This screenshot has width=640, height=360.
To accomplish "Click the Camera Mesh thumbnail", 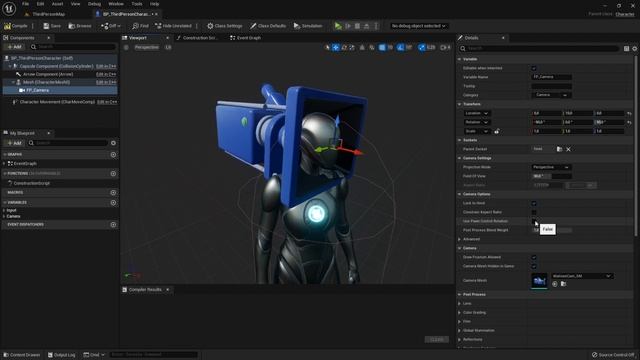I will tap(540, 281).
